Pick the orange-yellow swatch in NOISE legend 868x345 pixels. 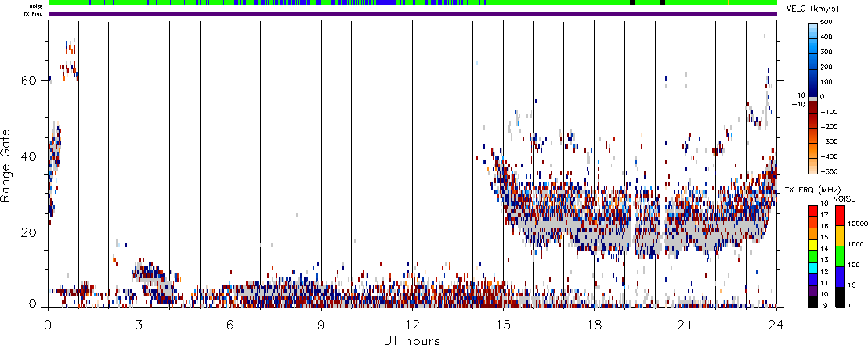pos(839,236)
